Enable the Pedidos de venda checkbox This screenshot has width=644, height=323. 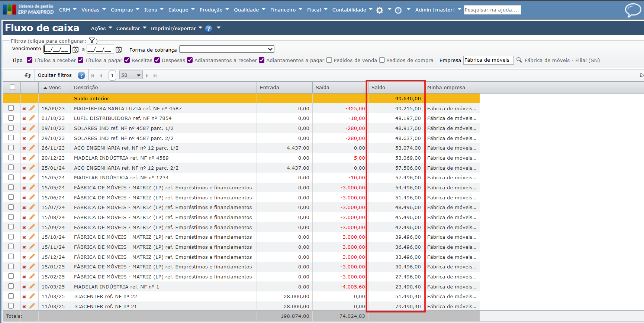[329, 60]
